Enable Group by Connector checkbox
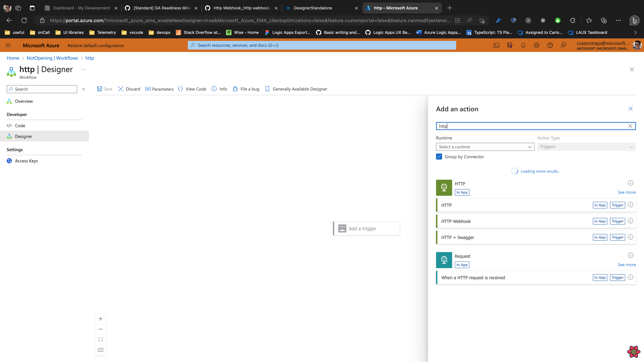Image resolution: width=644 pixels, height=362 pixels. (x=439, y=157)
